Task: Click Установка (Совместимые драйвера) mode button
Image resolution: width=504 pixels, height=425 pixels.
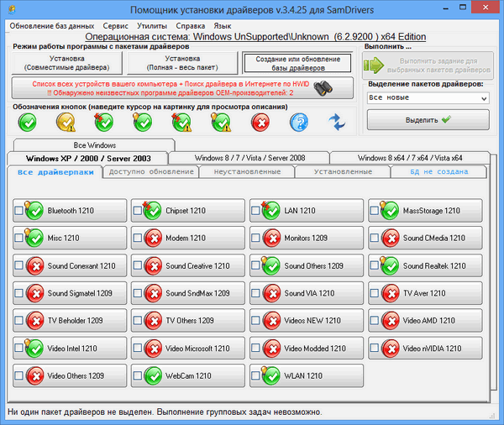Action: (x=67, y=63)
